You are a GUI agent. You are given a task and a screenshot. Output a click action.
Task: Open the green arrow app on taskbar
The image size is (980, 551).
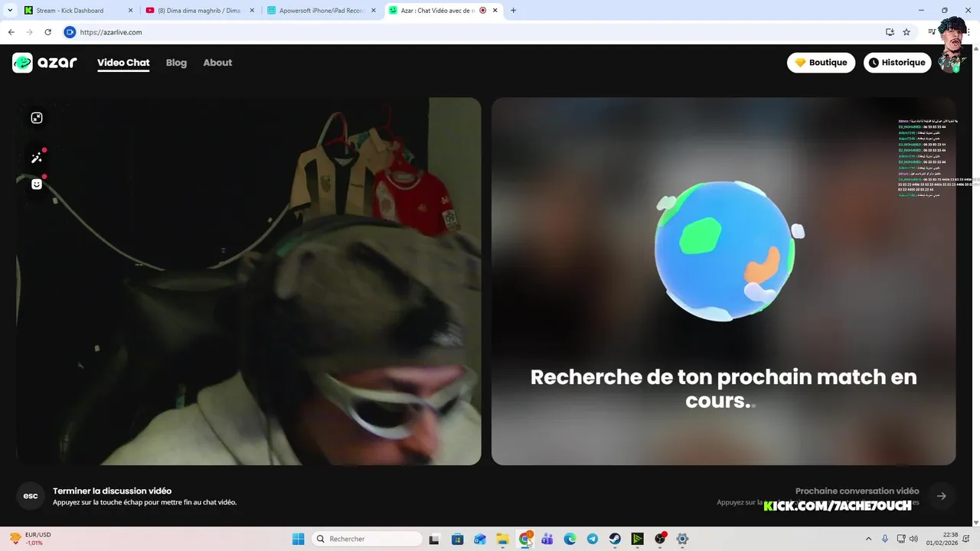pos(637,539)
